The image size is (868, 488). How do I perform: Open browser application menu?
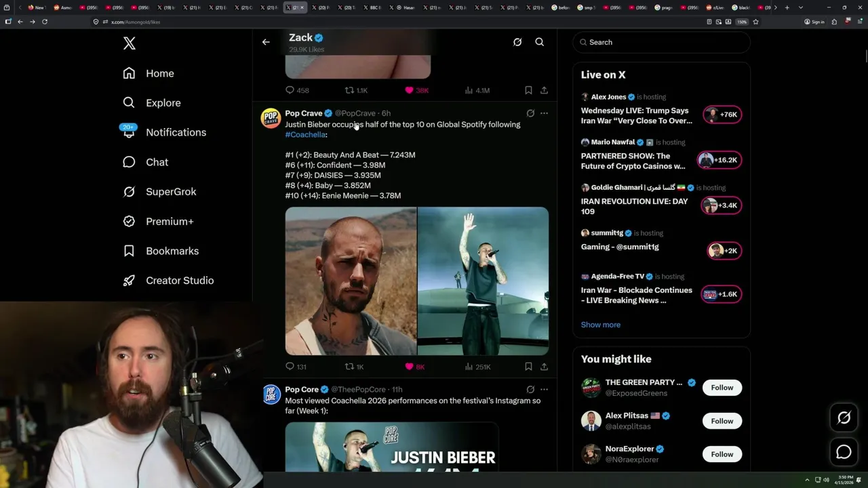[859, 22]
